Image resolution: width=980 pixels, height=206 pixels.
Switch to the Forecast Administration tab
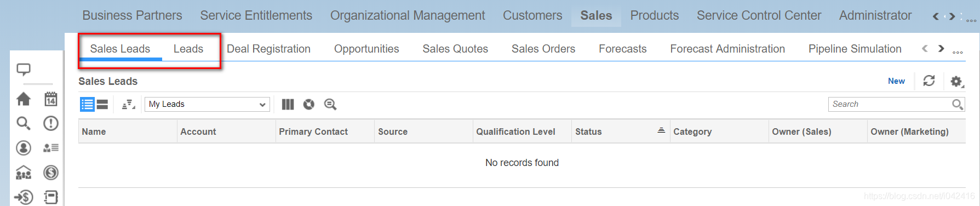[727, 49]
